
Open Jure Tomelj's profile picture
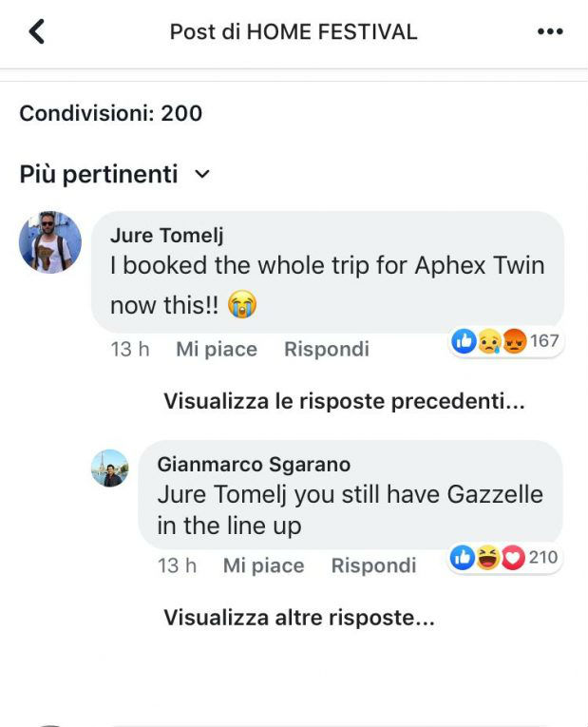point(50,242)
